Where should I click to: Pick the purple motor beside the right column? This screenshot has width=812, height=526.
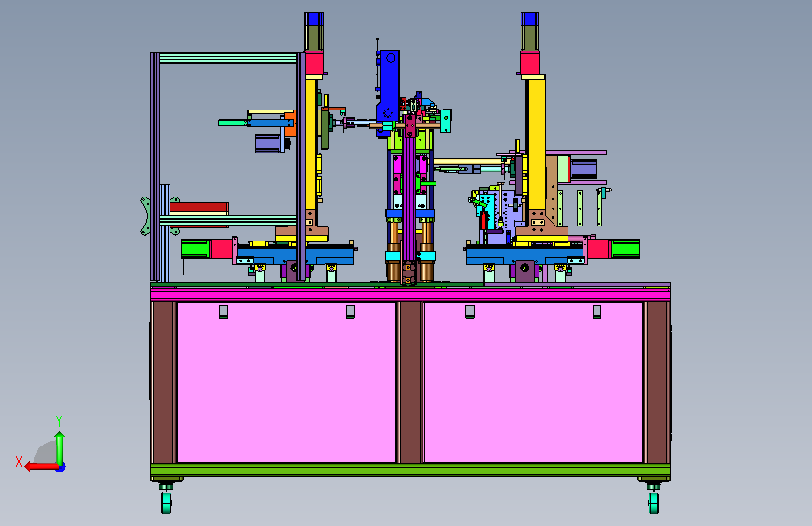tap(583, 168)
